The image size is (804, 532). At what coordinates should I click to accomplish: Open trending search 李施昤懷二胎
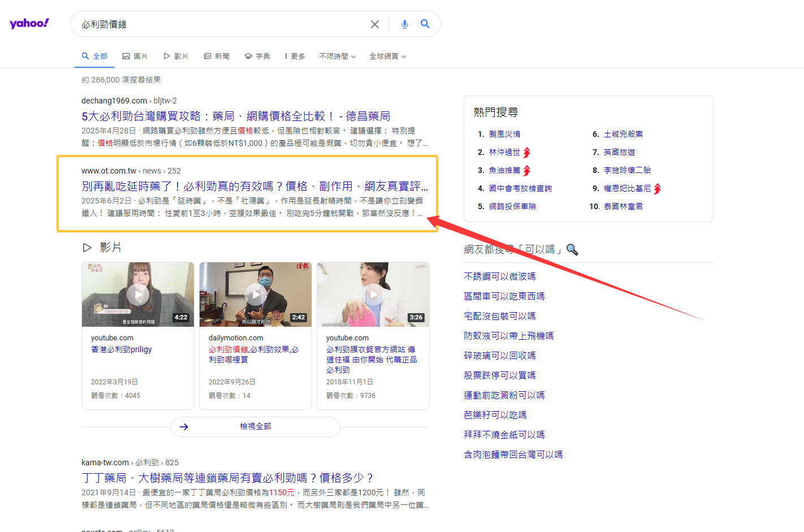tap(627, 170)
